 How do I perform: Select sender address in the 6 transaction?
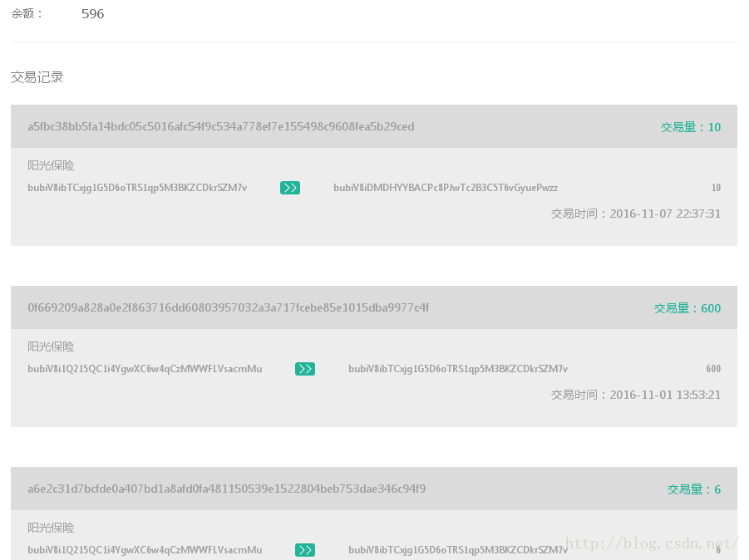tap(145, 550)
